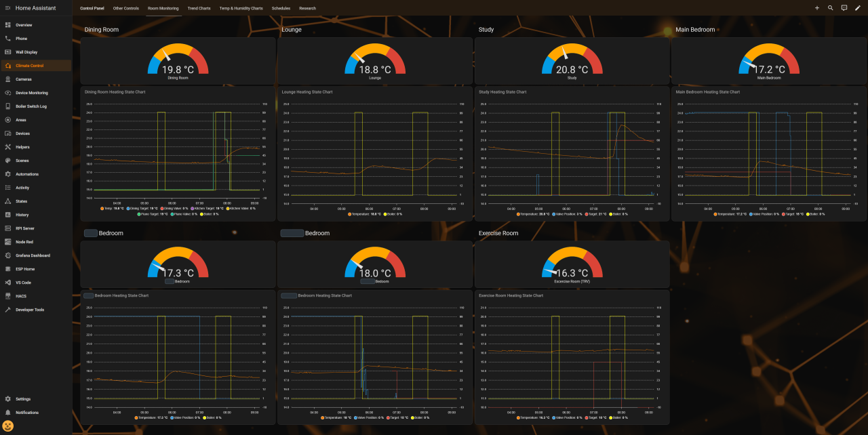Switch to the Trend Charts tab
The image size is (868, 435).
tap(199, 8)
